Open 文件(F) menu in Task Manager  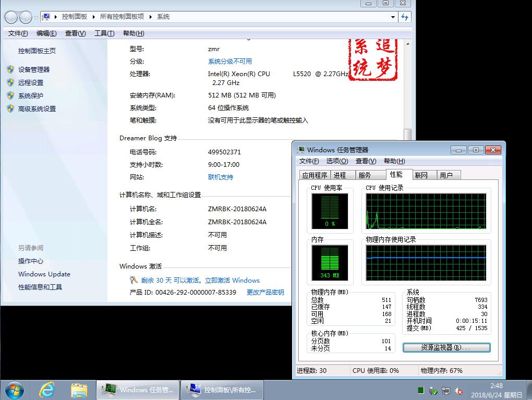[309, 161]
